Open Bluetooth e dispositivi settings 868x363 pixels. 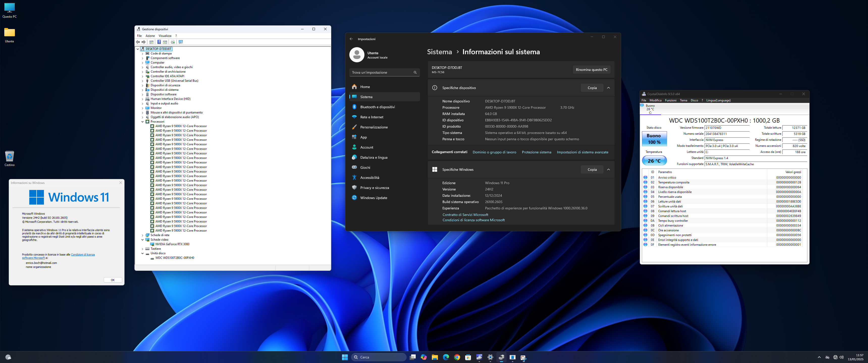coord(384,107)
